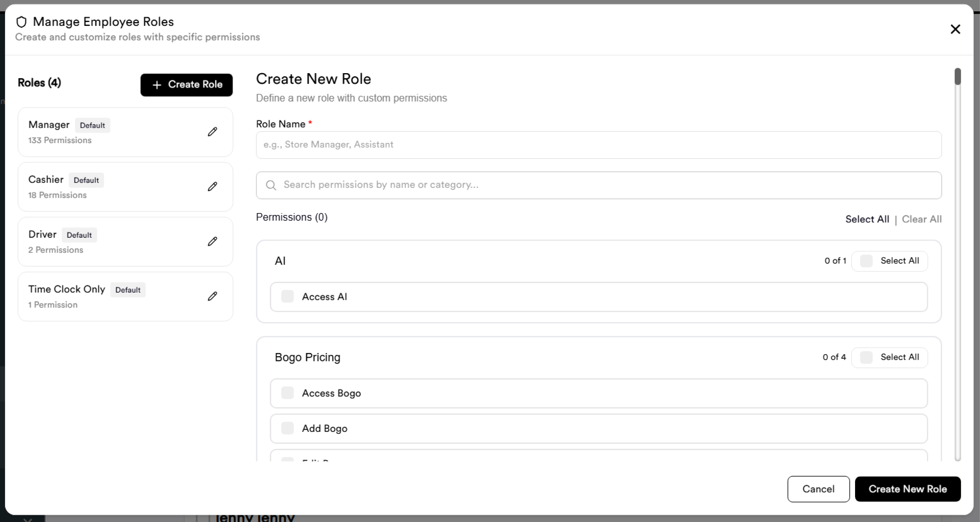Viewport: 980px width, 522px height.
Task: Click the Create New Role button
Action: [908, 489]
